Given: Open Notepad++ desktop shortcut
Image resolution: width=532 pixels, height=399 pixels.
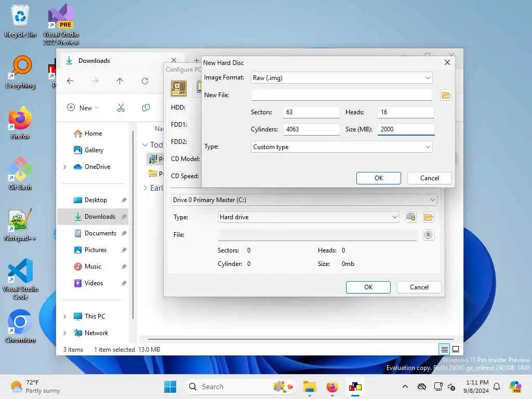Looking at the screenshot, I should (x=20, y=224).
